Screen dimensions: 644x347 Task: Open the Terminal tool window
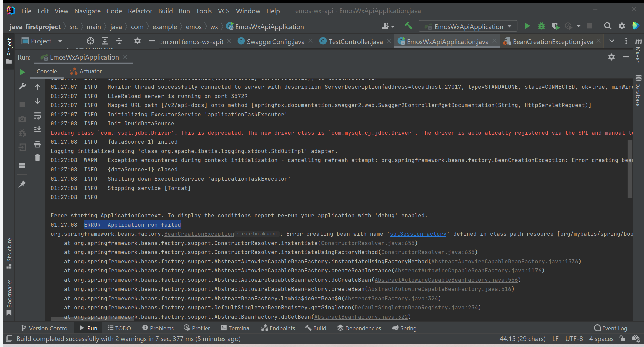pos(236,328)
